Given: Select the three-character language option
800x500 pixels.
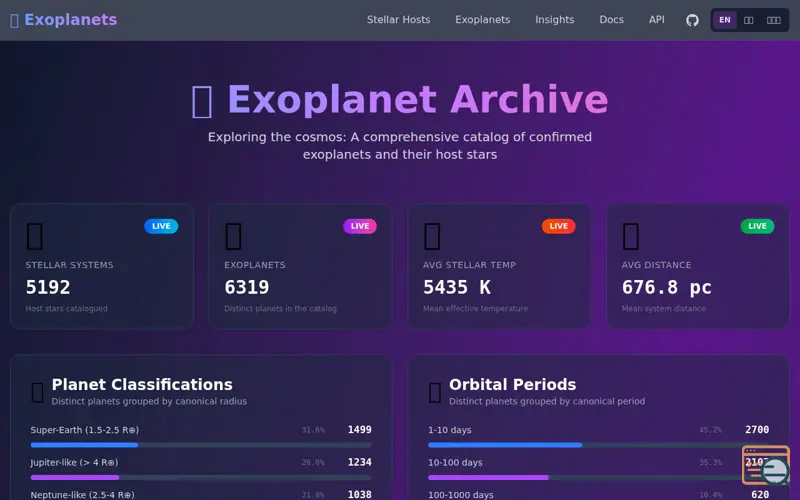Looking at the screenshot, I should tap(773, 20).
